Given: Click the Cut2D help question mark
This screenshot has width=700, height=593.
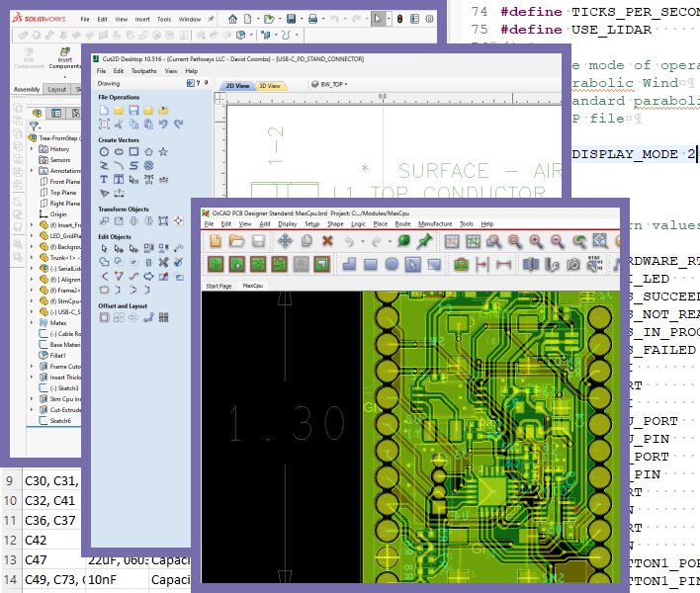Looking at the screenshot, I should coord(198,83).
